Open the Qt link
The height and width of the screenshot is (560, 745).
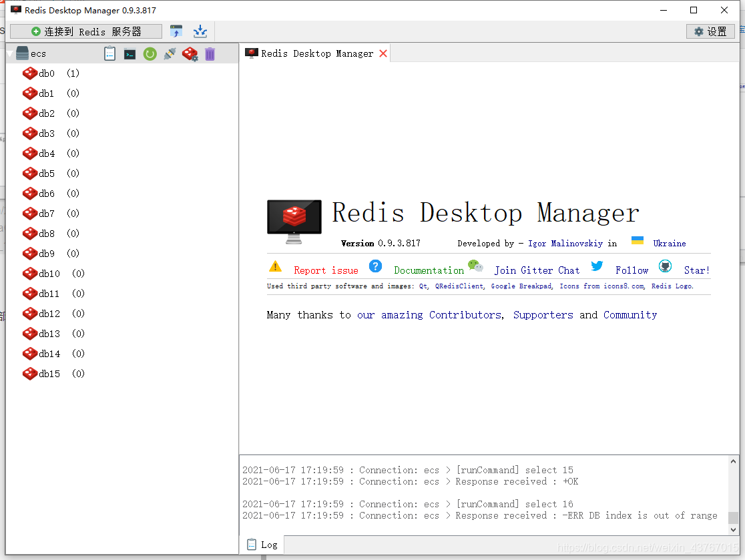[x=423, y=286]
